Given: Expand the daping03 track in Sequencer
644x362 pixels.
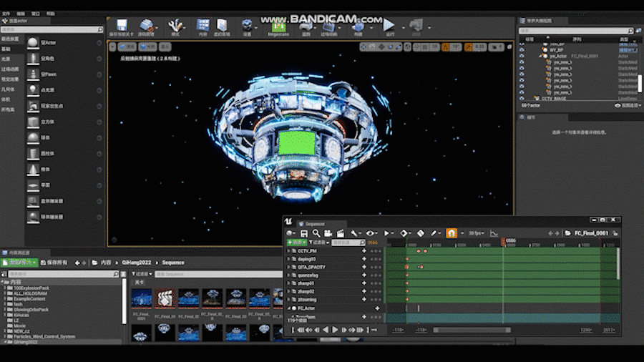Looking at the screenshot, I should (x=288, y=259).
